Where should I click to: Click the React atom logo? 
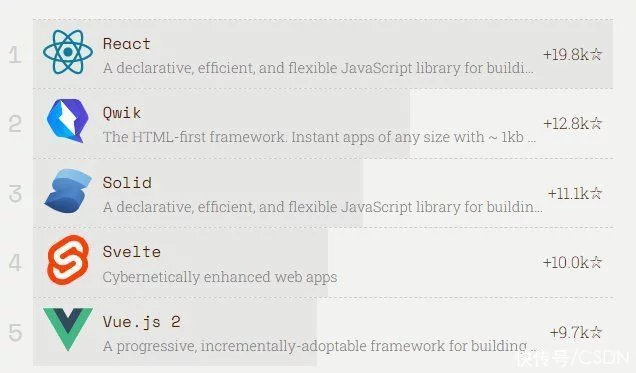pos(68,52)
